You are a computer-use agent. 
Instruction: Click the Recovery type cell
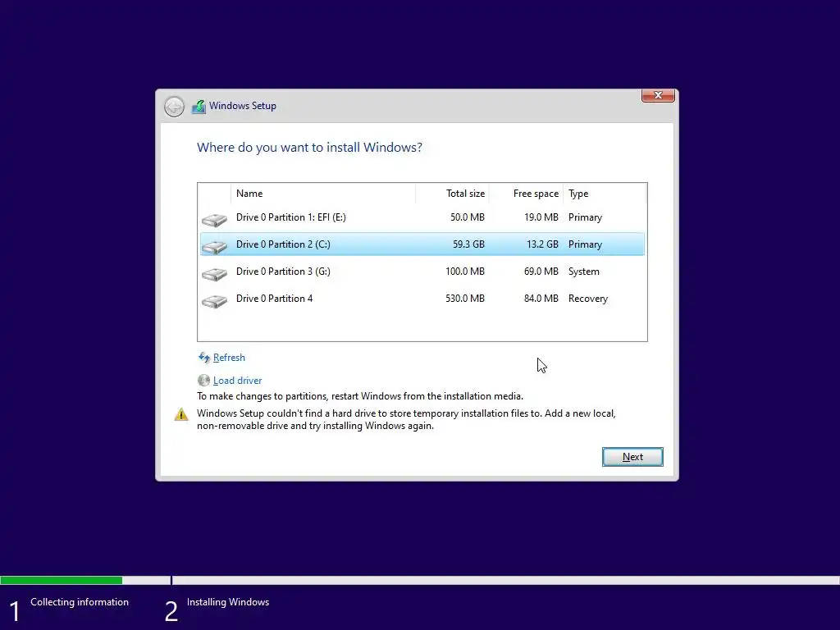(x=587, y=299)
